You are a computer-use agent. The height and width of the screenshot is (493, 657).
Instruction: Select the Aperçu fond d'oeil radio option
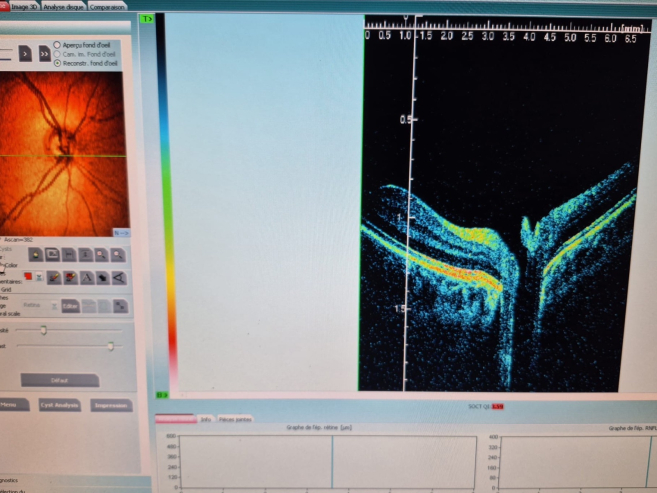57,45
